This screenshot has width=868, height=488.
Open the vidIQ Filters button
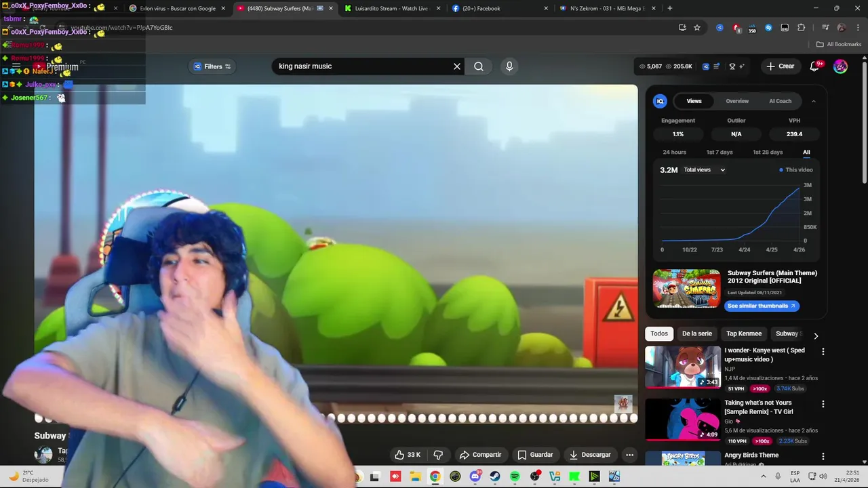click(x=212, y=66)
